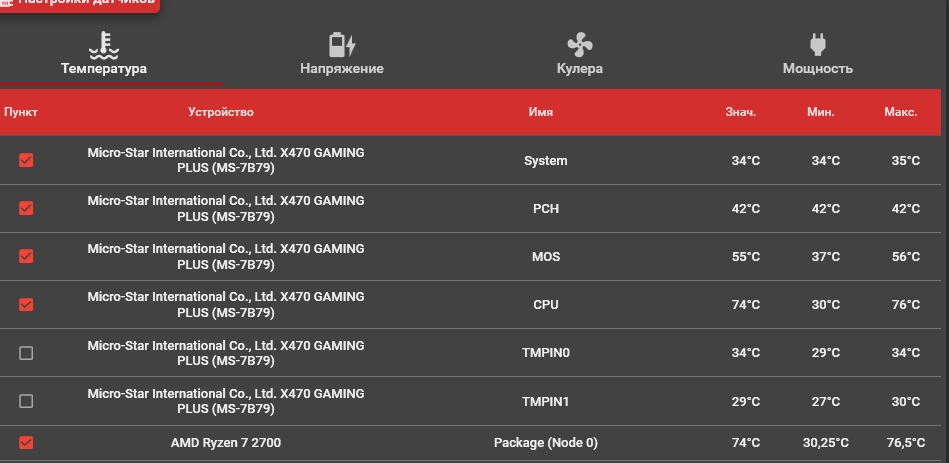
Task: Check the TMPIN1 sensor checkbox
Action: [26, 401]
